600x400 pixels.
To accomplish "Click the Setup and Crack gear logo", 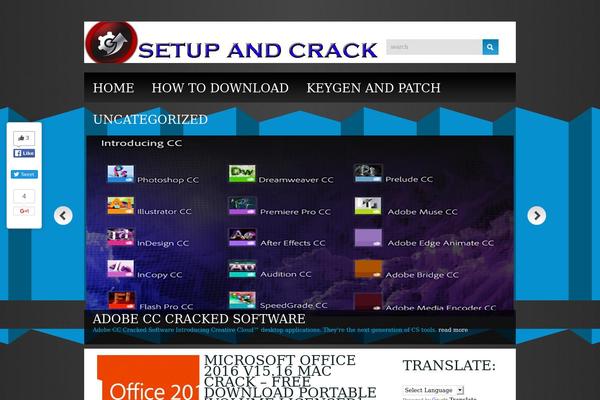I will pos(111,42).
